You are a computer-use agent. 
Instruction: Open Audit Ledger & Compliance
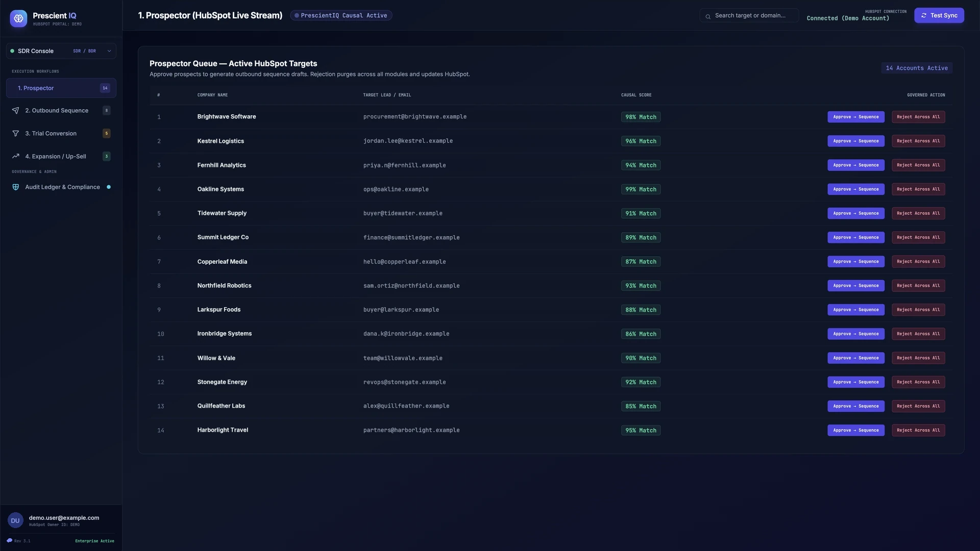61,187
